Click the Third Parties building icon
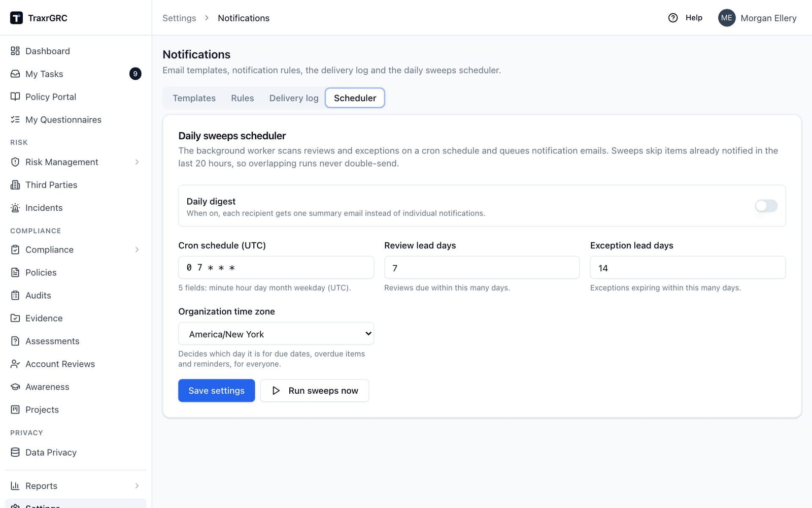This screenshot has height=508, width=812. [15, 185]
